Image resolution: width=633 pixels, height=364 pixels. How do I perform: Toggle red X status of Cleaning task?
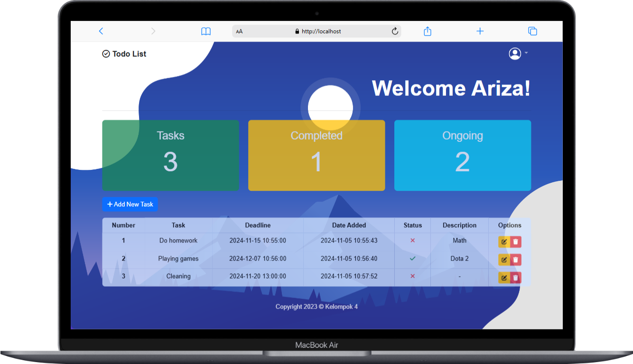[412, 276]
